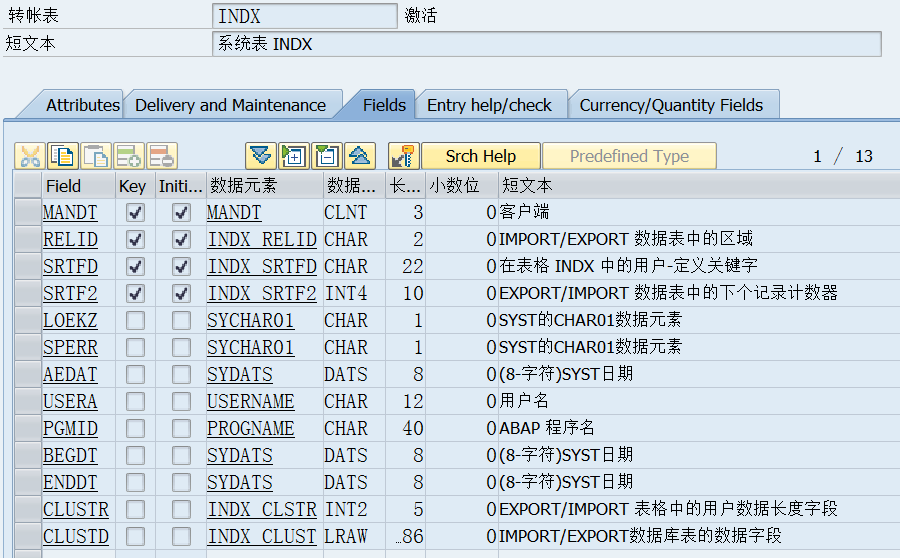Viewport: 900px width, 558px height.
Task: Toggle the Key checkbox for RELID
Action: tap(135, 239)
